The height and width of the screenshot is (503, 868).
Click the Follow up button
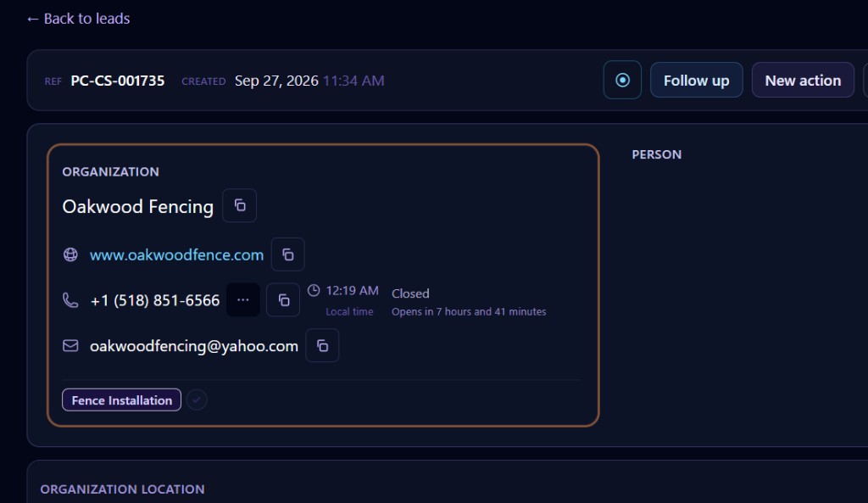(x=697, y=81)
